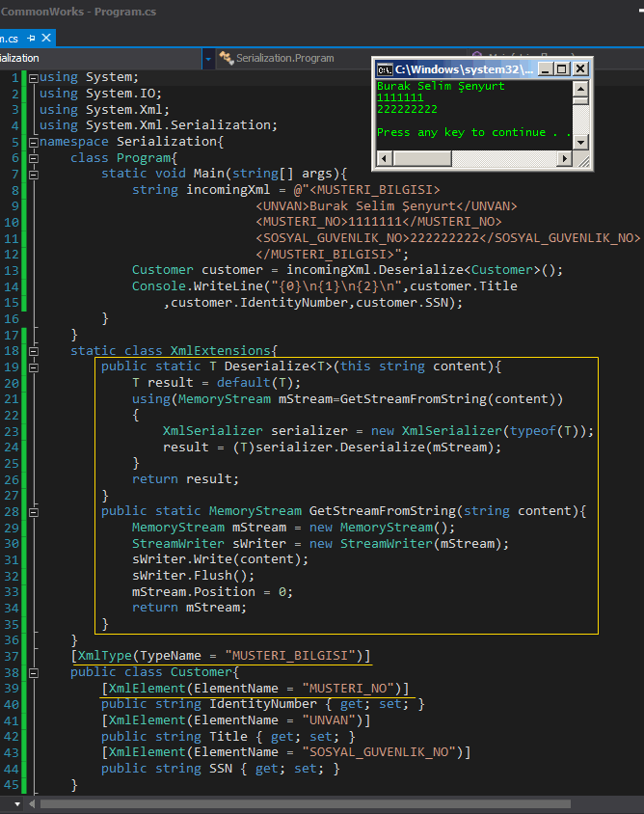Collapse the Deserialize<T> method block

point(34,367)
